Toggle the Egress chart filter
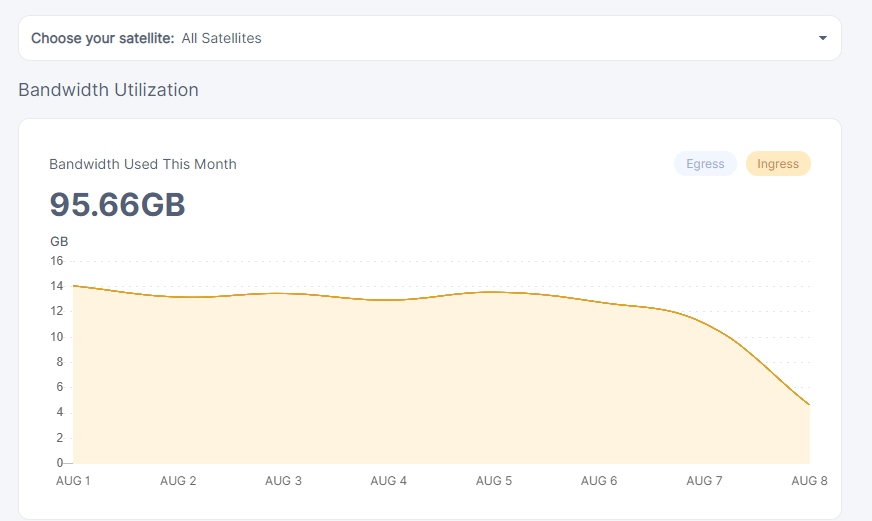 tap(705, 164)
